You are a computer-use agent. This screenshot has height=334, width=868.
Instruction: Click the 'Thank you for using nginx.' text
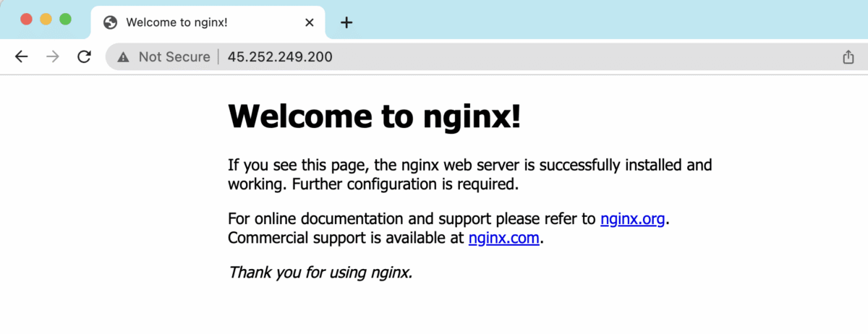pos(320,273)
